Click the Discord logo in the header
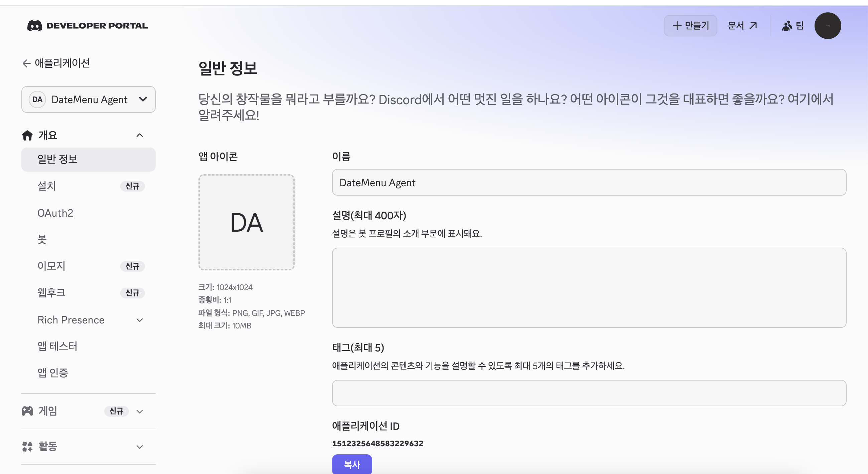The image size is (868, 474). pyautogui.click(x=35, y=26)
